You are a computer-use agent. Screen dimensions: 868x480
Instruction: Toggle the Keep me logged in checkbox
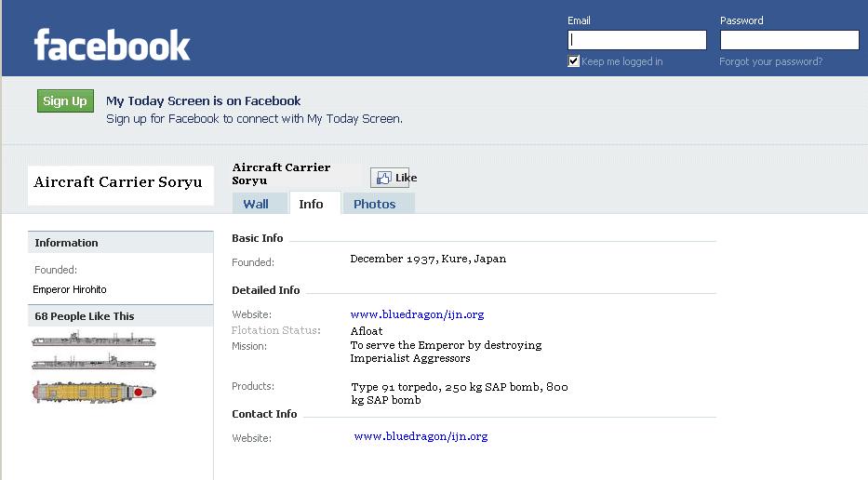pyautogui.click(x=573, y=61)
